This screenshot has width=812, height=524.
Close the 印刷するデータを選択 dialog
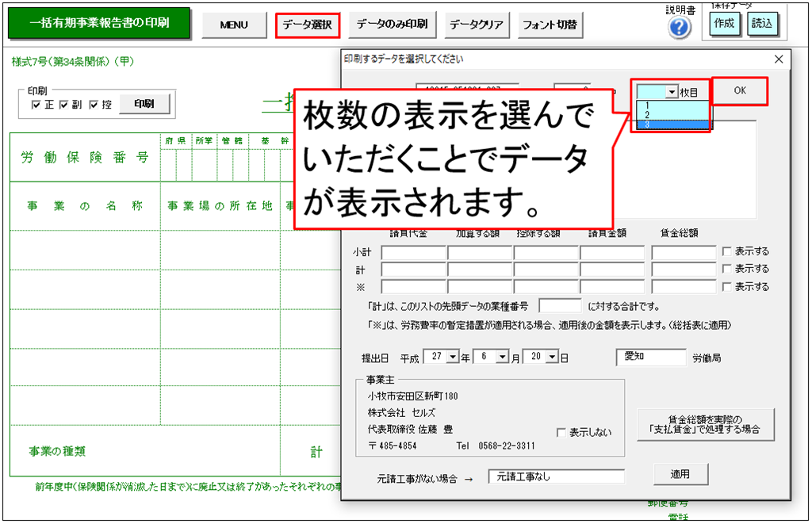click(x=779, y=59)
